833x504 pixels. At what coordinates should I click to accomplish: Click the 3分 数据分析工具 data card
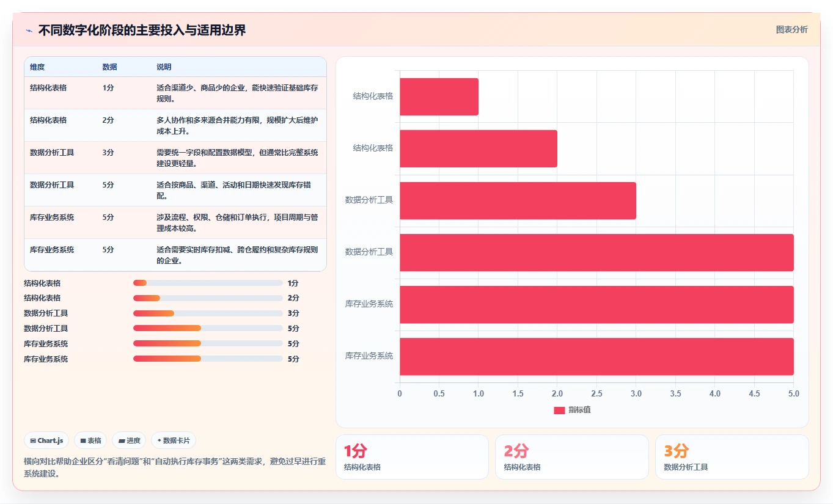(732, 457)
